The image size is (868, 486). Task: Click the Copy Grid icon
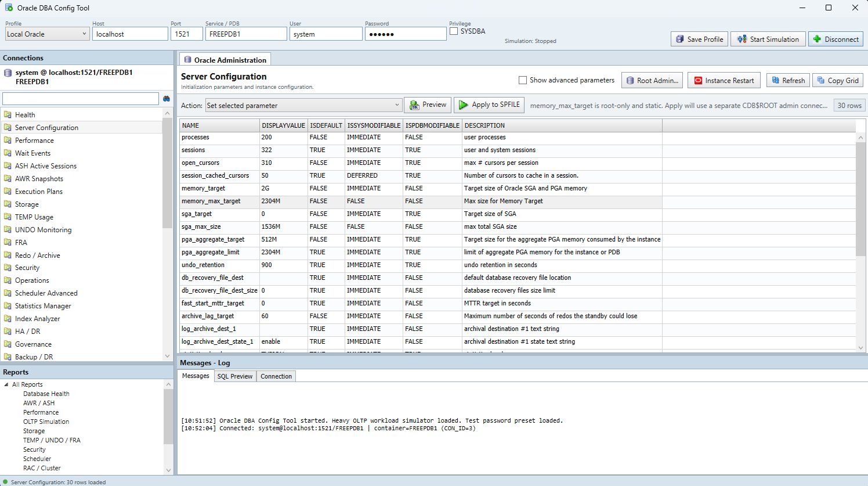pyautogui.click(x=821, y=80)
